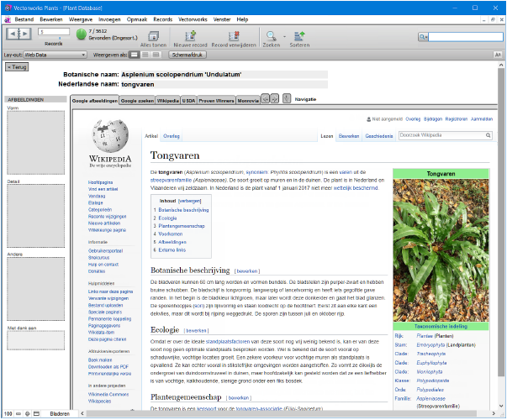Zoom out with status bar minus icon
The width and height of the screenshot is (507, 420).
click(x=18, y=414)
